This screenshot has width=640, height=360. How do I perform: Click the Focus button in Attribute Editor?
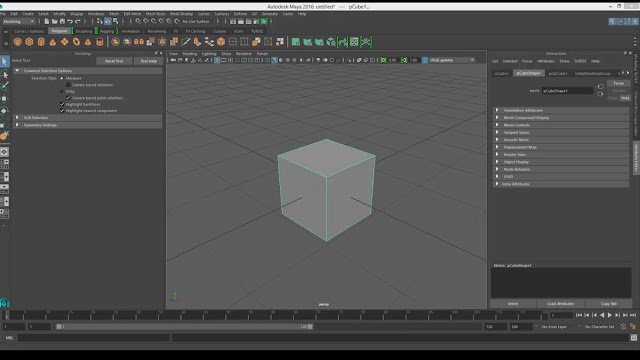(x=618, y=83)
